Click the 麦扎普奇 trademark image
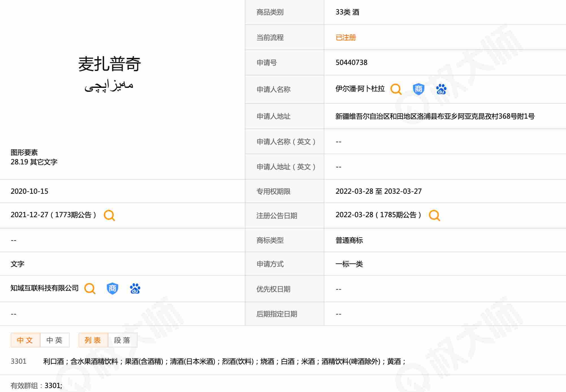This screenshot has height=392, width=566. pyautogui.click(x=109, y=73)
